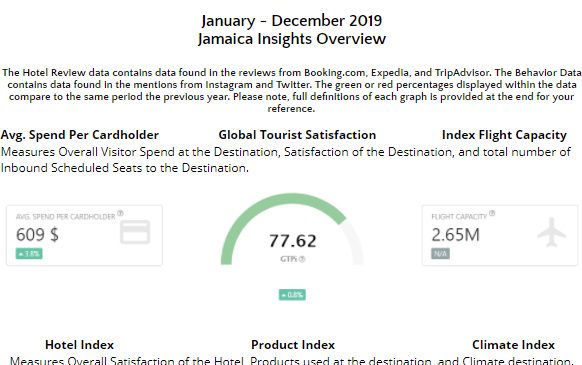Viewport: 582px width, 365px height.
Task: Click the GTPi info question mark icon
Action: tap(302, 259)
